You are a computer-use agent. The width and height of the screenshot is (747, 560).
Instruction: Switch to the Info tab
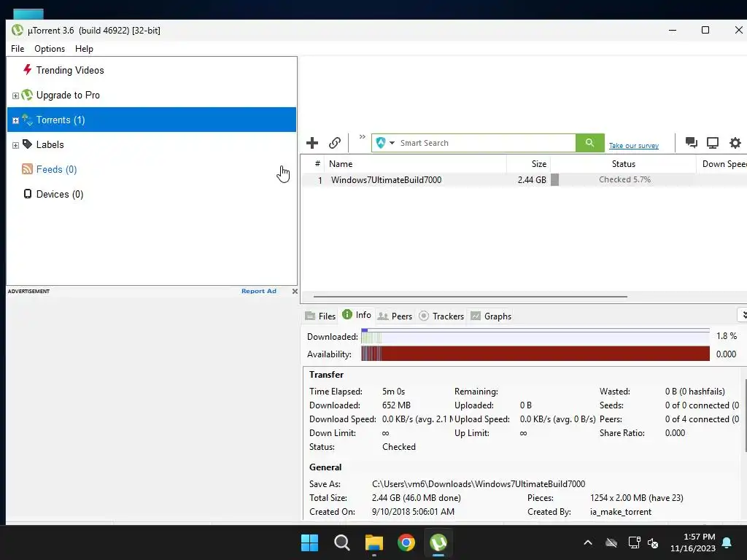click(357, 315)
